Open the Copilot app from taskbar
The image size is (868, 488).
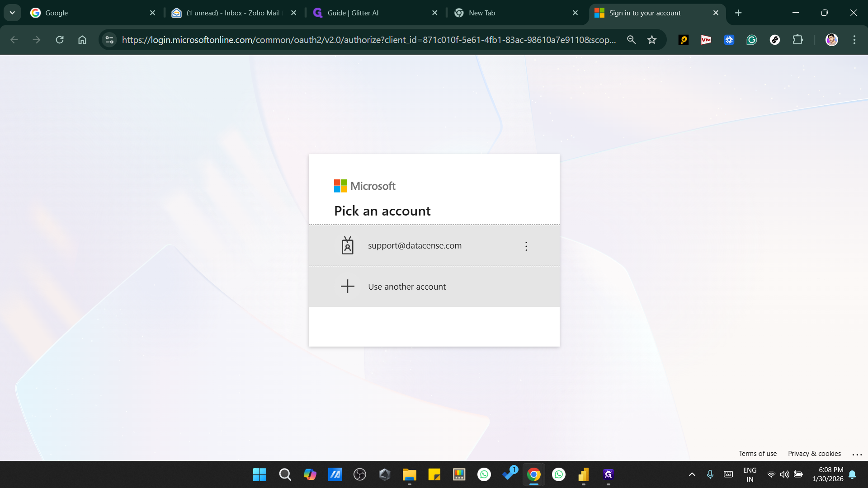click(310, 474)
